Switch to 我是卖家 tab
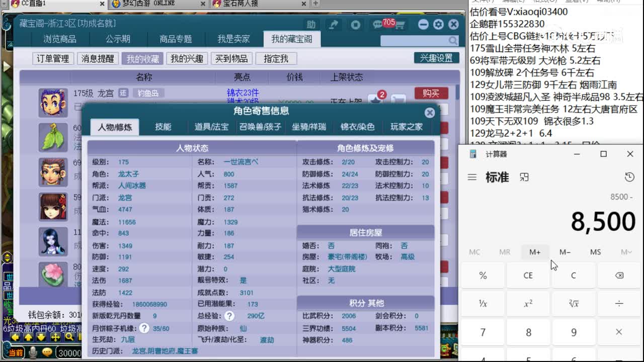This screenshot has height=362, width=644. [233, 39]
